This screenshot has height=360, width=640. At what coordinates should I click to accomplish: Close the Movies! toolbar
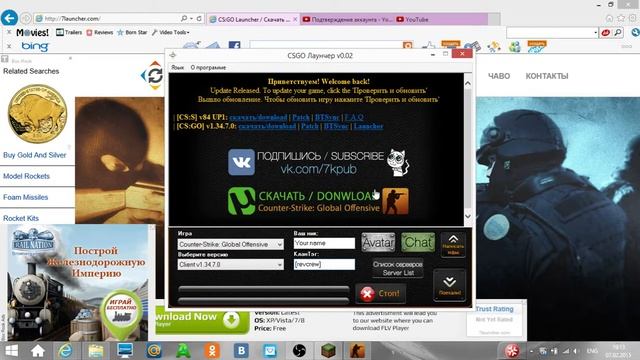click(9, 32)
